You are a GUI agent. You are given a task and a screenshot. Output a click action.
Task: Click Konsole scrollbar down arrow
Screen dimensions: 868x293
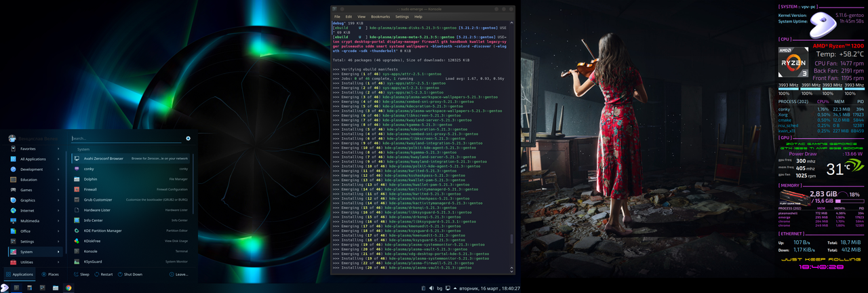pyautogui.click(x=512, y=271)
